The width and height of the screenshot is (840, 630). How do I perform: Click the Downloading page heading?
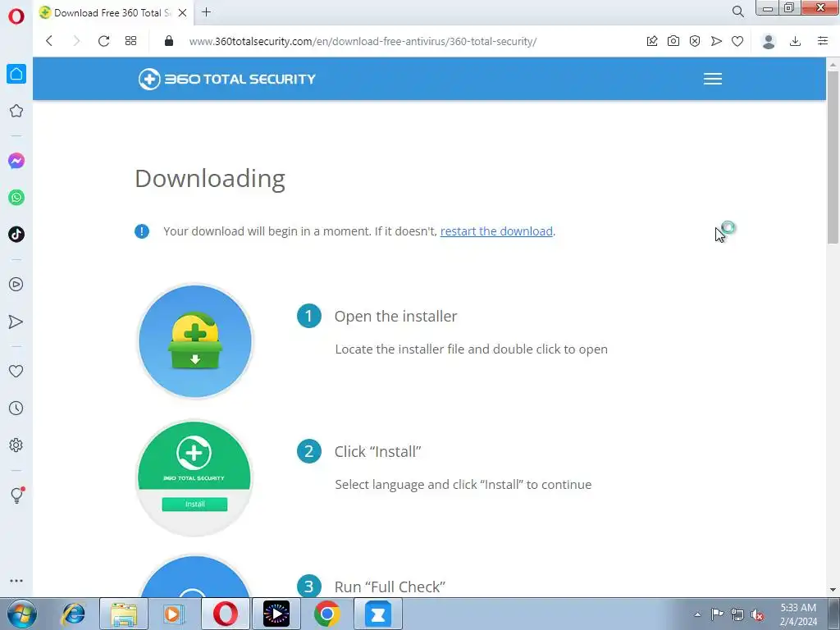209,178
